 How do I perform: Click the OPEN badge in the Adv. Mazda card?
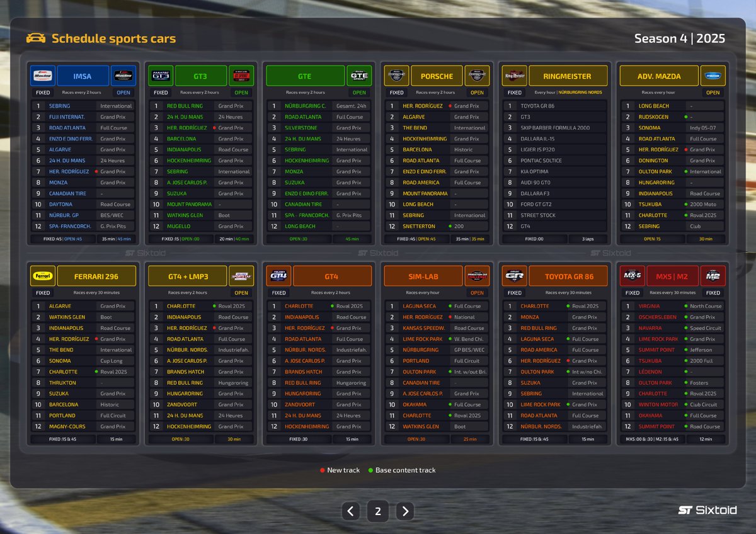[x=713, y=93]
